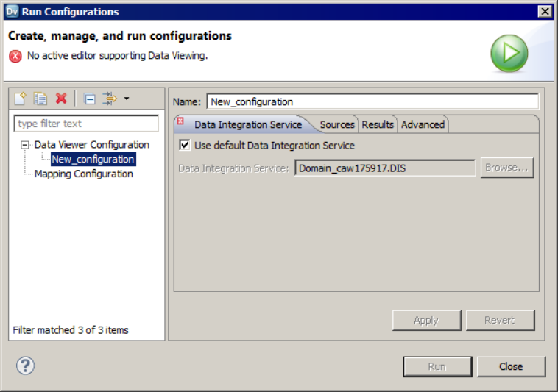Click the New launch configuration icon

(x=21, y=99)
